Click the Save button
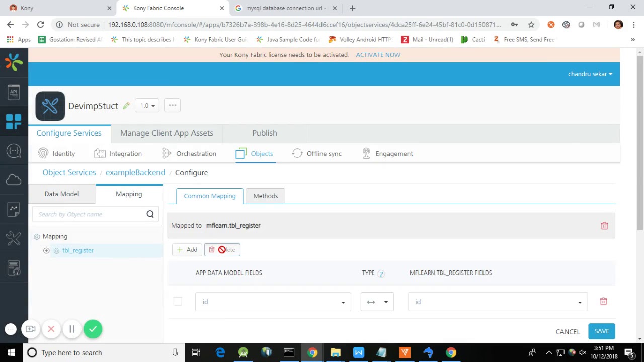 click(x=601, y=331)
